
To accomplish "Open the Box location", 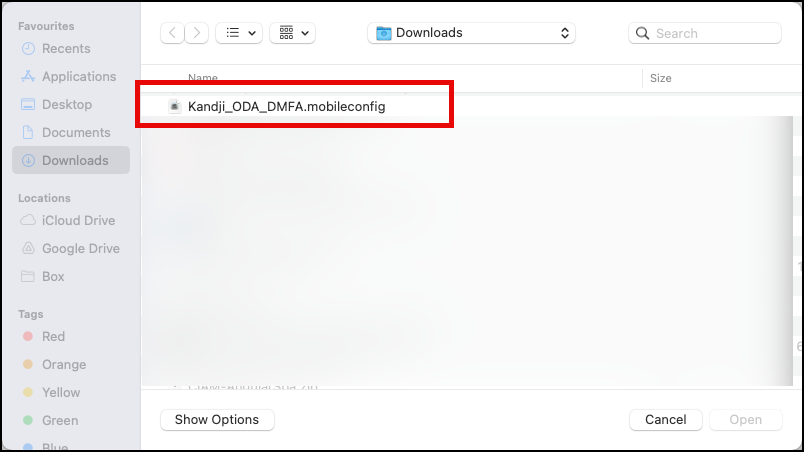I will (x=53, y=276).
